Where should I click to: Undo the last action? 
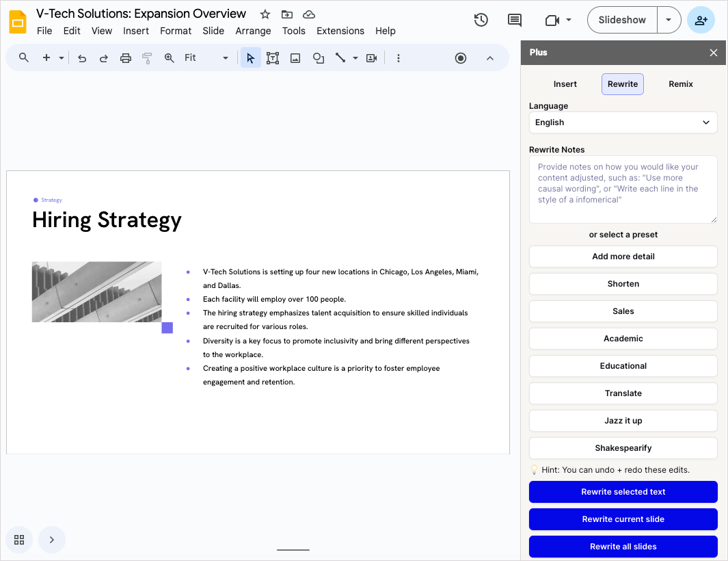(82, 58)
